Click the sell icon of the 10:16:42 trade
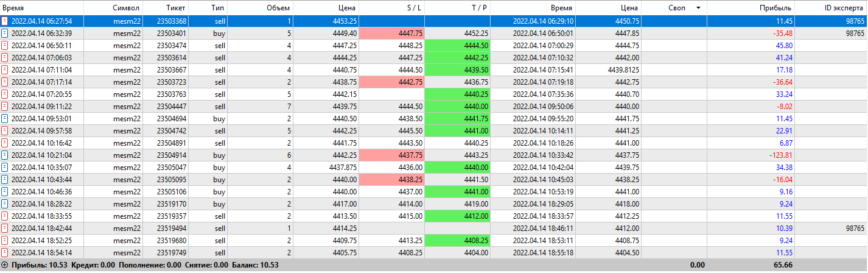The height and width of the screenshot is (273, 868). coord(5,143)
